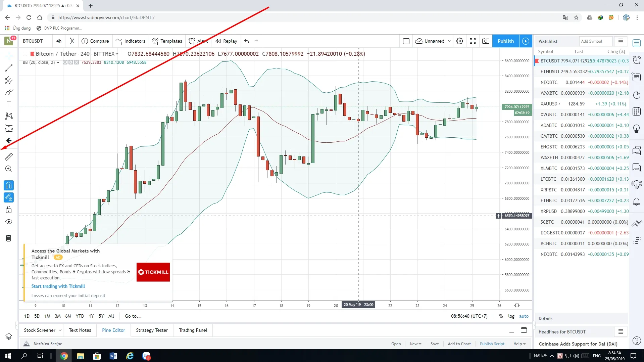This screenshot has width=644, height=362.
Task: Open the candlestick chart style selector
Action: tap(72, 41)
